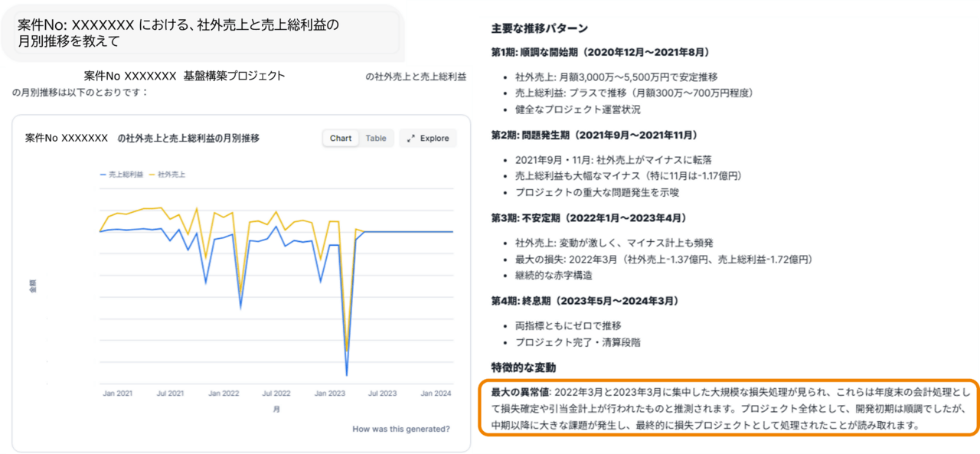Open the Explore view button
980x454 pixels.
click(427, 139)
